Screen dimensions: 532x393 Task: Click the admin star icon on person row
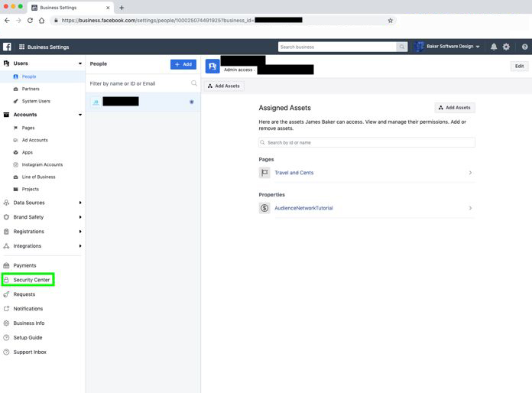(192, 102)
